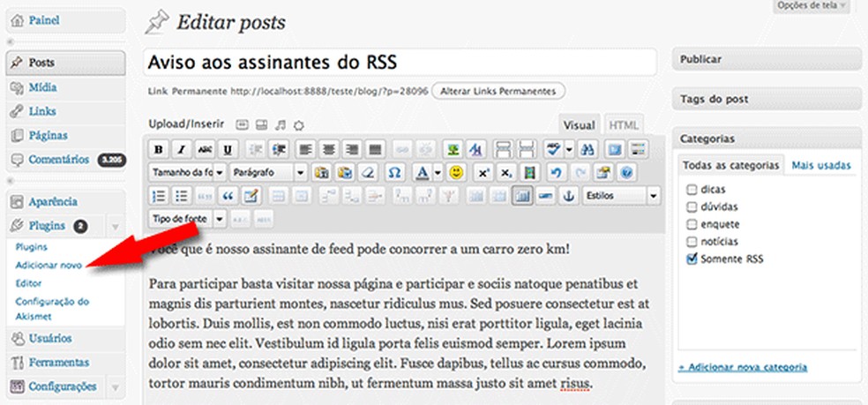Check the dicas category
This screenshot has height=405, width=868.
[x=692, y=190]
